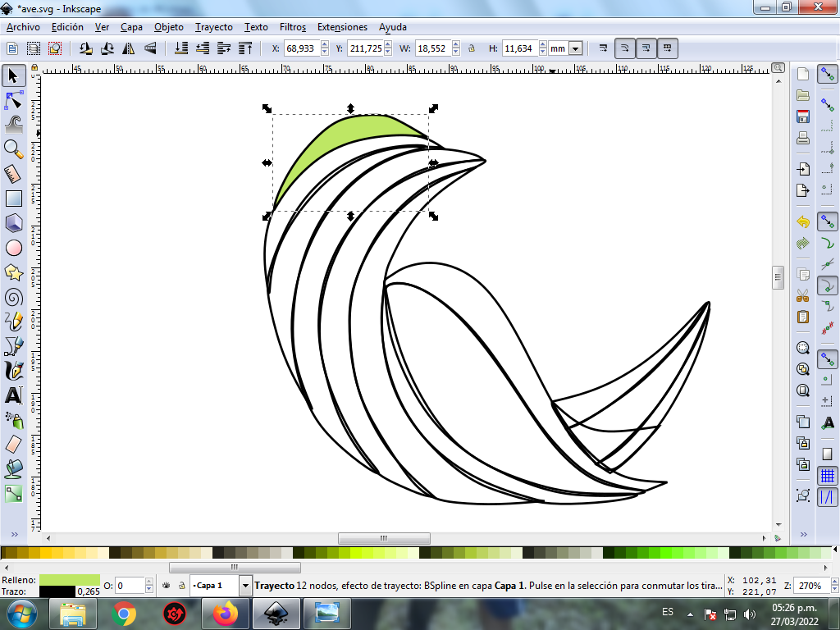This screenshot has width=840, height=630.
Task: Toggle layer visibility eye in status bar
Action: point(167,586)
